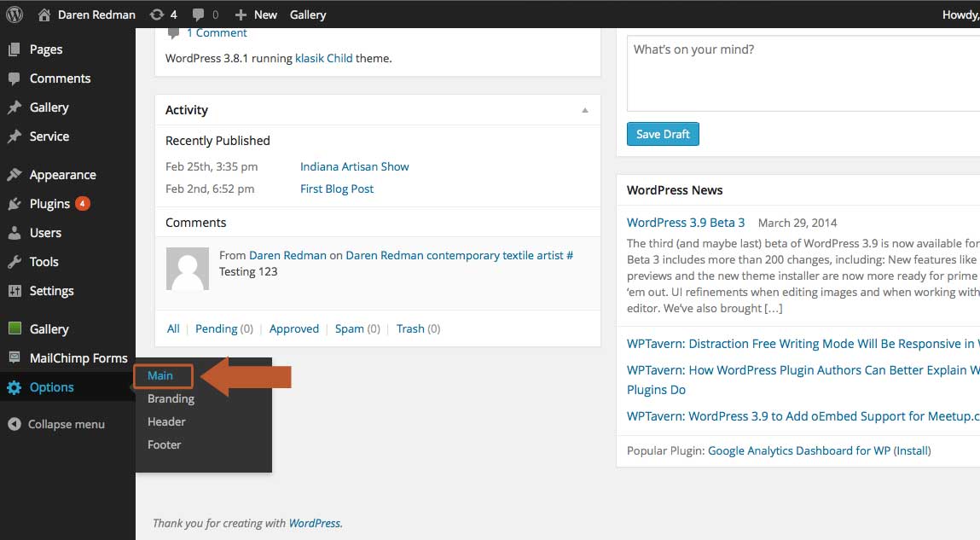Collapse the Activity panel with its arrow
The width and height of the screenshot is (980, 540).
coord(585,110)
